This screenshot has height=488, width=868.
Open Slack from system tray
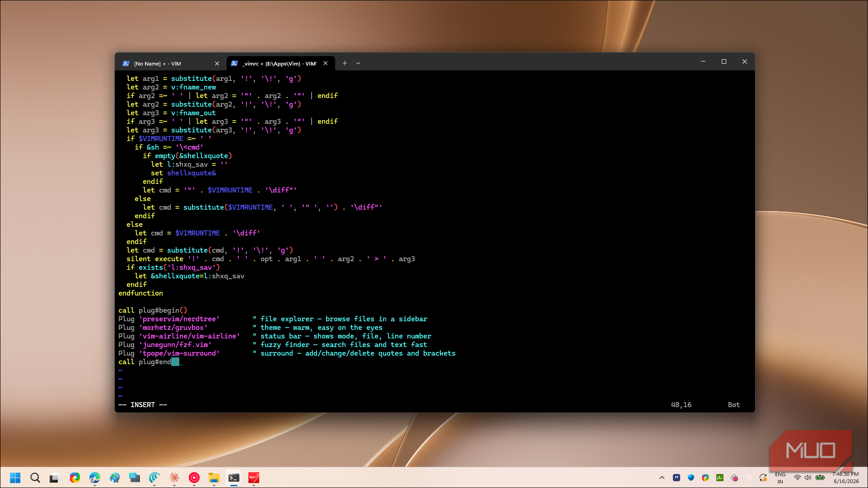coord(734,478)
